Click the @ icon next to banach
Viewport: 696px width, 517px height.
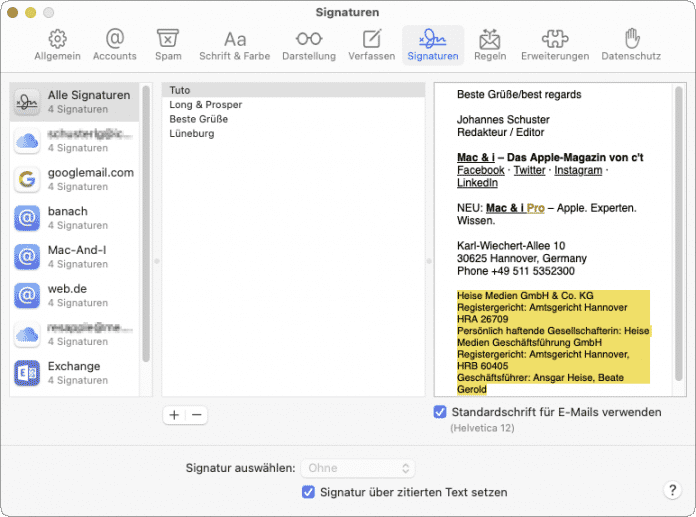point(27,218)
